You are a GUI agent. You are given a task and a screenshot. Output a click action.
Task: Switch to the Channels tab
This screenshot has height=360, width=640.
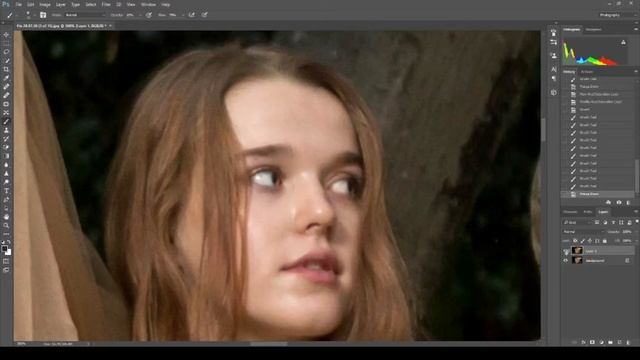point(570,212)
